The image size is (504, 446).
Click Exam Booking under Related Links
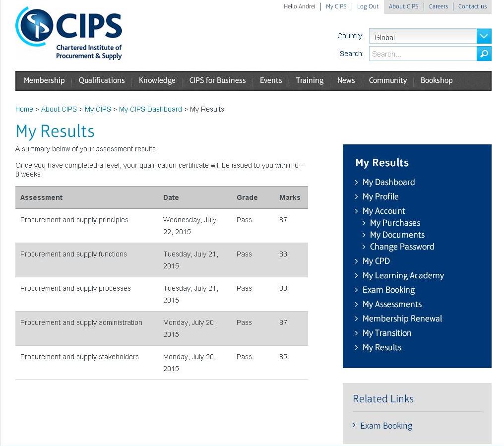(x=386, y=426)
